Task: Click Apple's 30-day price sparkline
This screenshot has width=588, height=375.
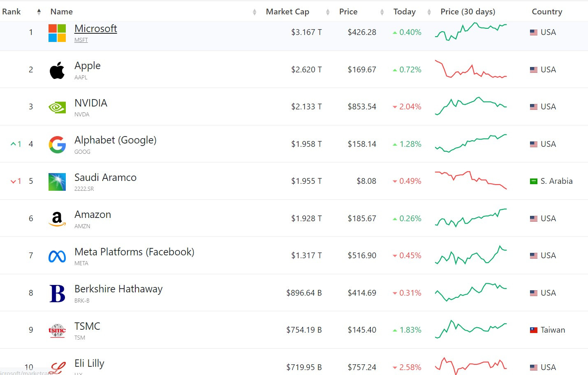Action: click(471, 69)
